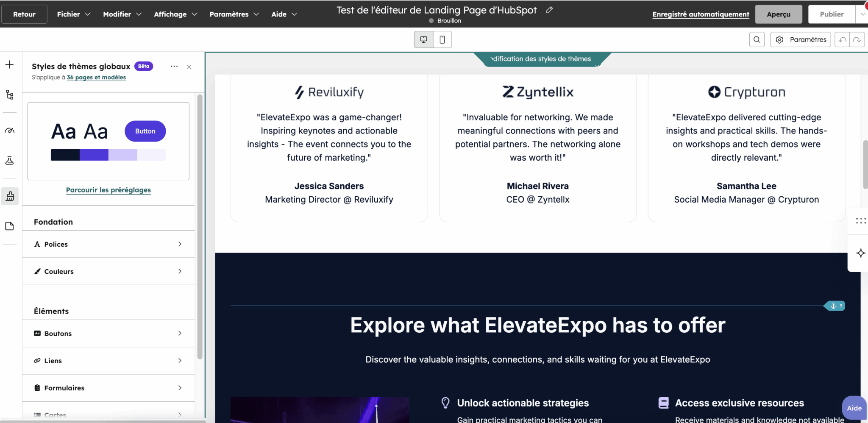868x423 pixels.
Task: Open the optimization gauge icon in sidebar
Action: point(9,131)
